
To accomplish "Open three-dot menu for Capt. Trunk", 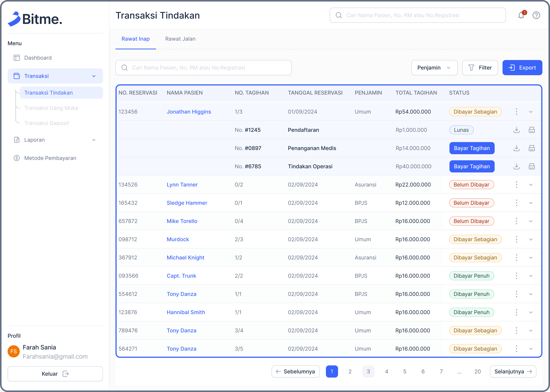I will (516, 276).
